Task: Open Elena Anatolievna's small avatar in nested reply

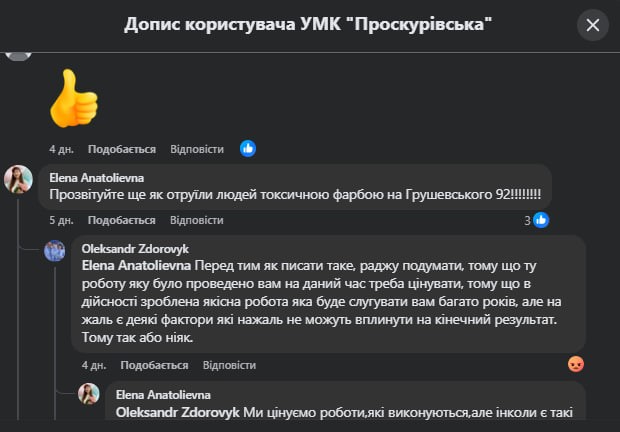Action: coord(88,393)
